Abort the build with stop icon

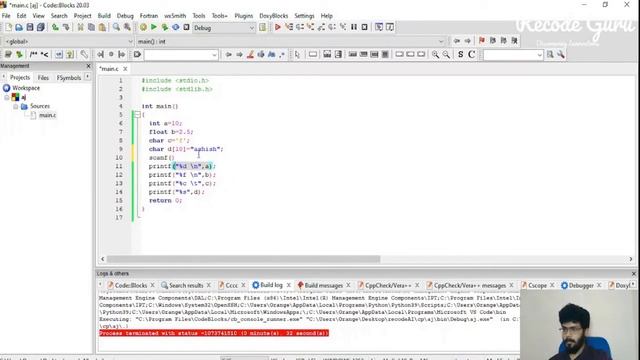coord(186,27)
